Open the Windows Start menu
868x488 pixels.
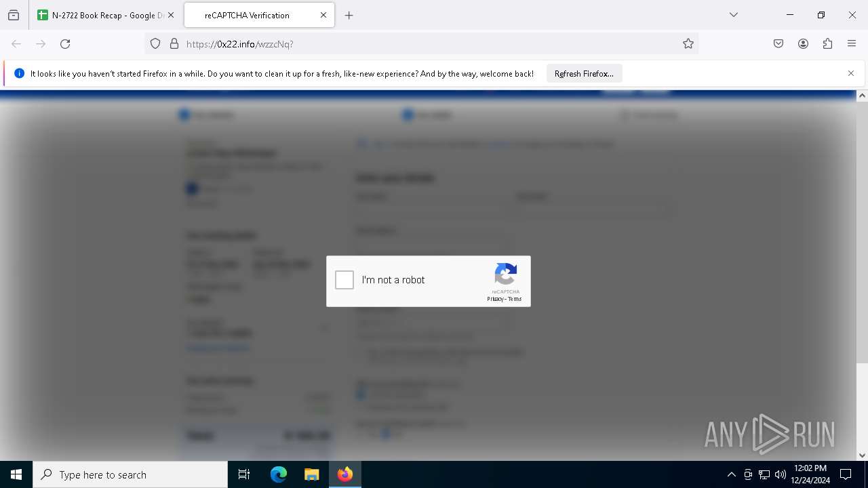[x=16, y=474]
